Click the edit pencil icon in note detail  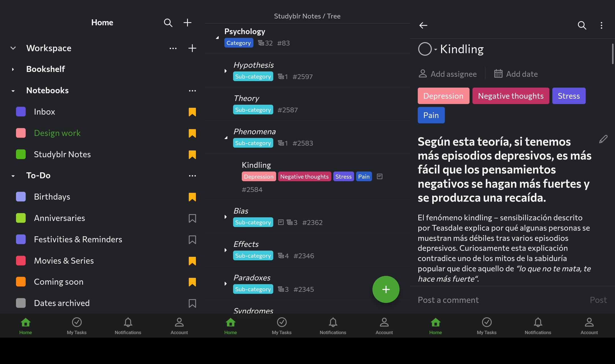pos(603,139)
